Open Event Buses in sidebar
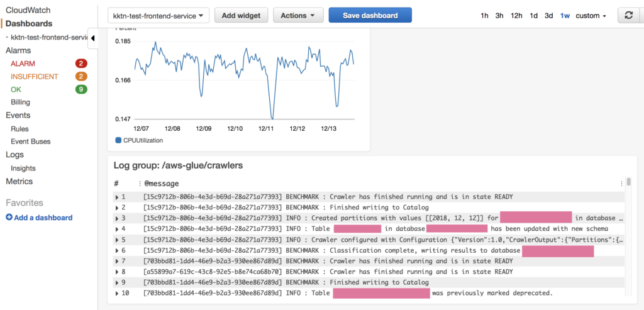Image resolution: width=644 pixels, height=310 pixels. [31, 141]
